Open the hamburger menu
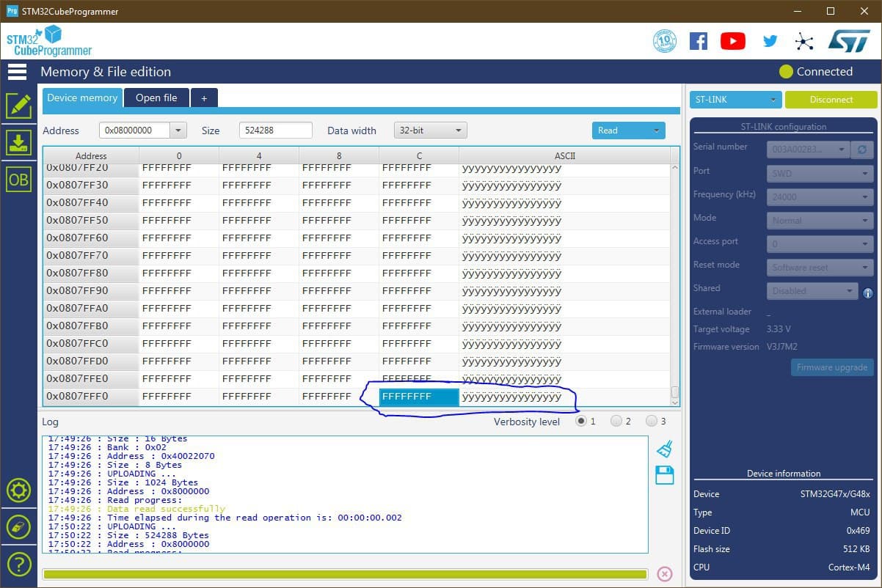Screen dimensions: 882x588 (x=18, y=71)
